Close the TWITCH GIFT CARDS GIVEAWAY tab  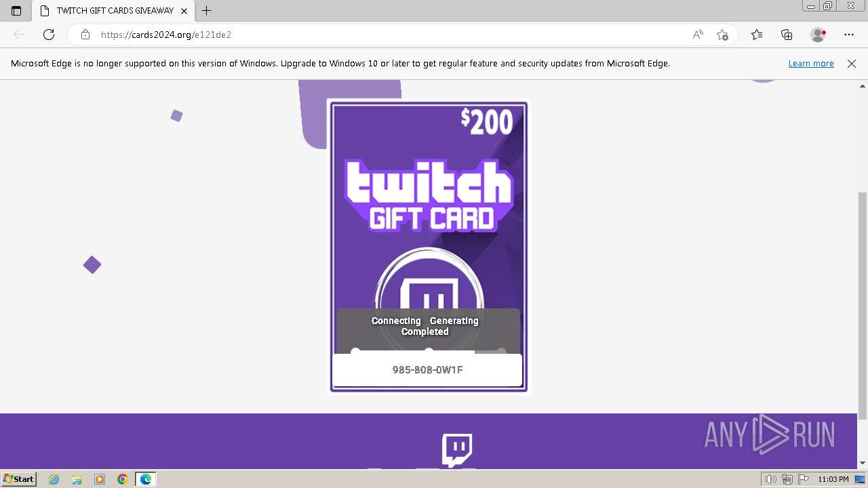(184, 11)
